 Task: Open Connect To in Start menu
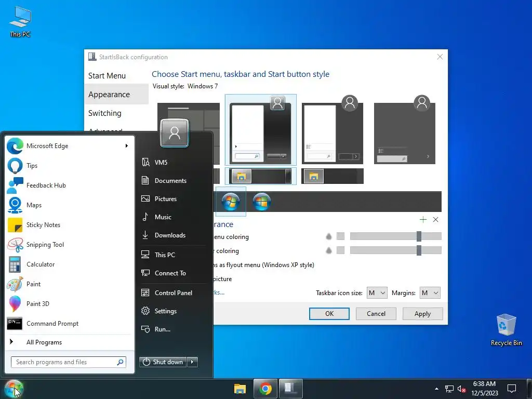(174, 273)
